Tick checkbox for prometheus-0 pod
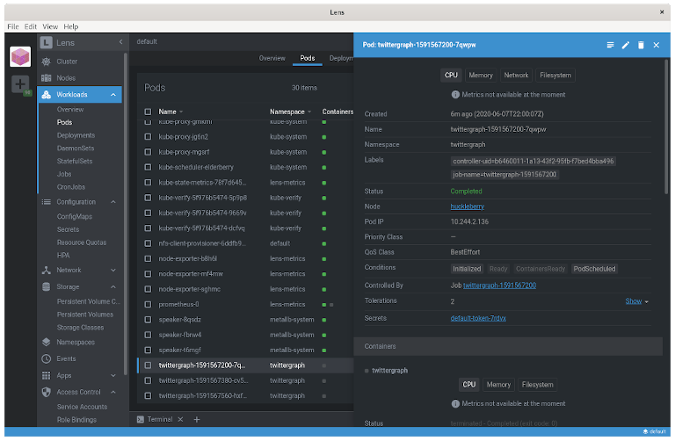This screenshot has width=675, height=441. tap(147, 304)
